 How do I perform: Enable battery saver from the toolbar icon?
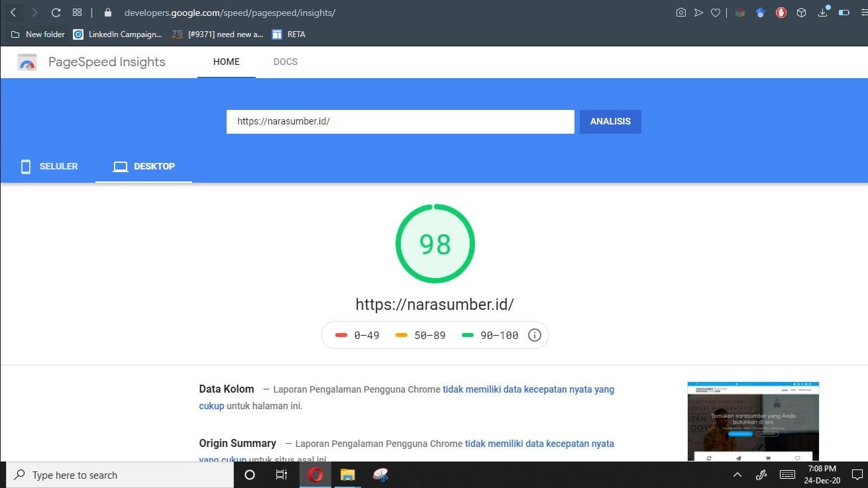(844, 12)
